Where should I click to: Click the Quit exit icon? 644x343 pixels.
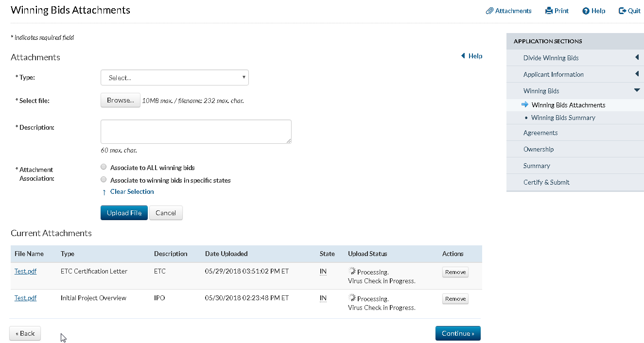[622, 11]
